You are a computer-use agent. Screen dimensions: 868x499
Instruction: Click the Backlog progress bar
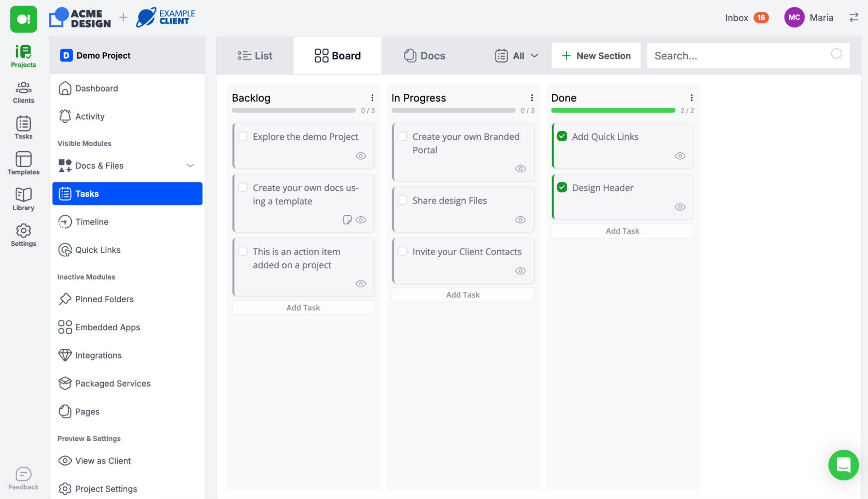pos(294,110)
